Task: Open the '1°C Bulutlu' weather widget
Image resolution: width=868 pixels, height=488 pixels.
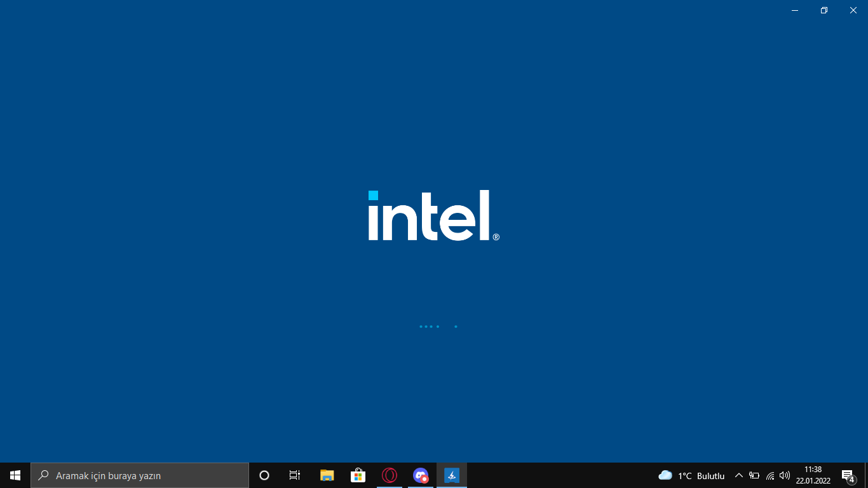Action: (691, 475)
